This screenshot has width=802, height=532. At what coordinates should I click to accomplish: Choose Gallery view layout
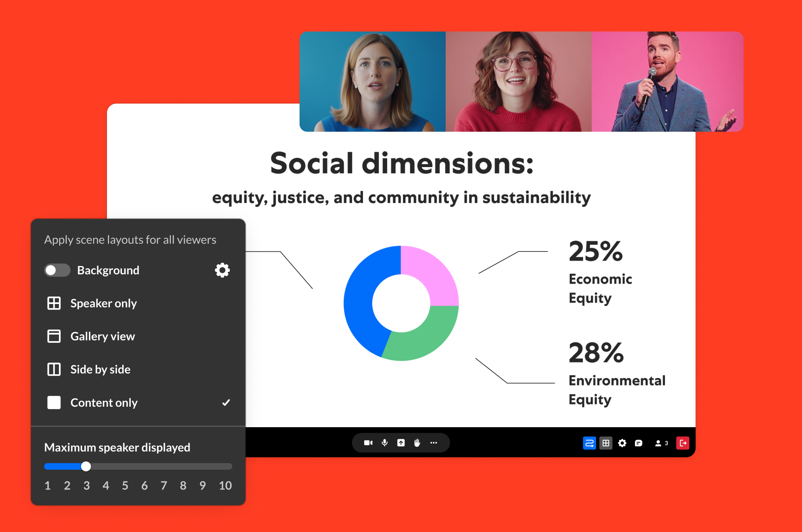click(x=102, y=336)
